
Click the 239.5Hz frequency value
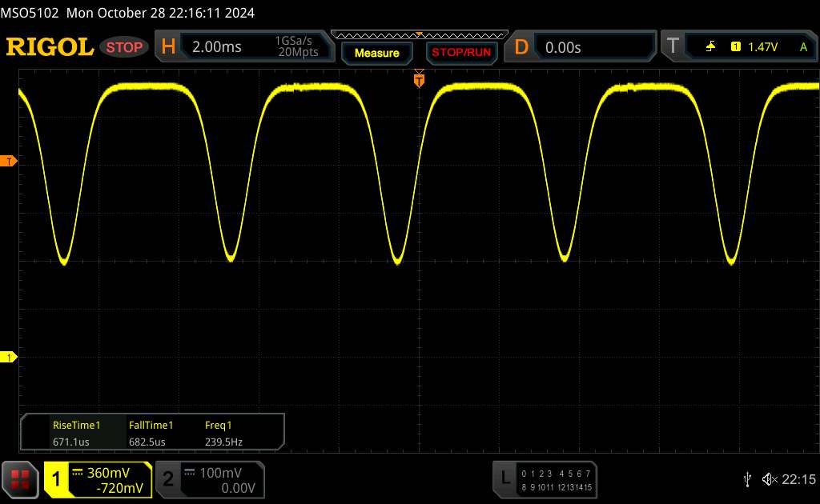pyautogui.click(x=223, y=442)
